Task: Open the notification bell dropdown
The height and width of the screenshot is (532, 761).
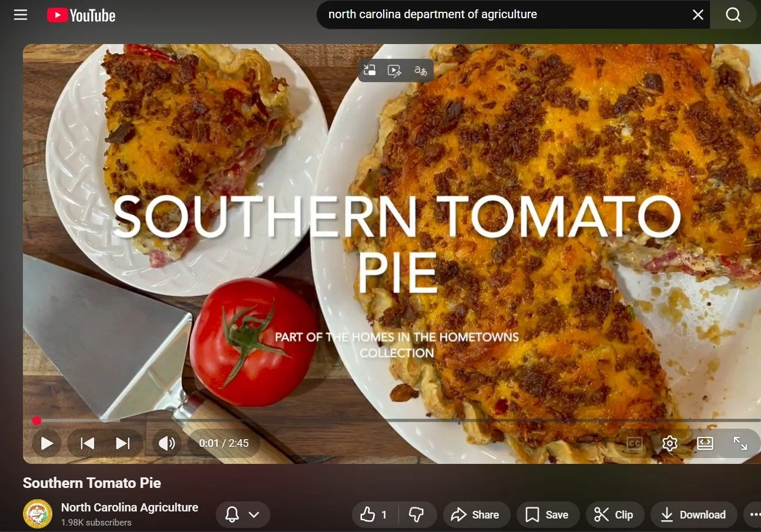Action: pos(243,514)
